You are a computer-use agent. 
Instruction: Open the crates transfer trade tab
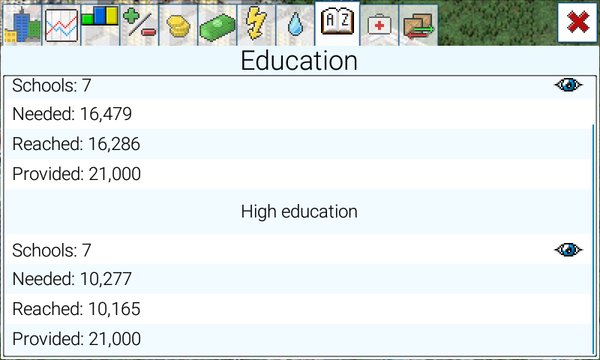pos(418,25)
